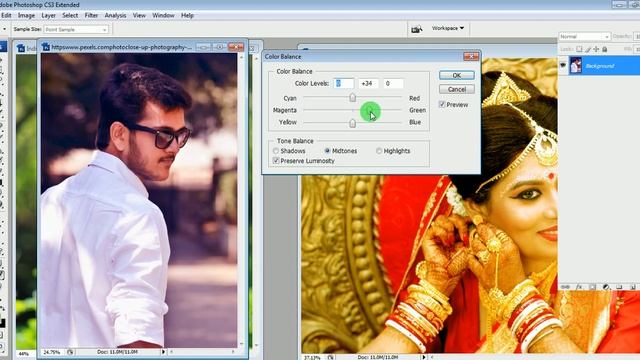Open the Layer menu
The height and width of the screenshot is (360, 640).
coord(48,15)
